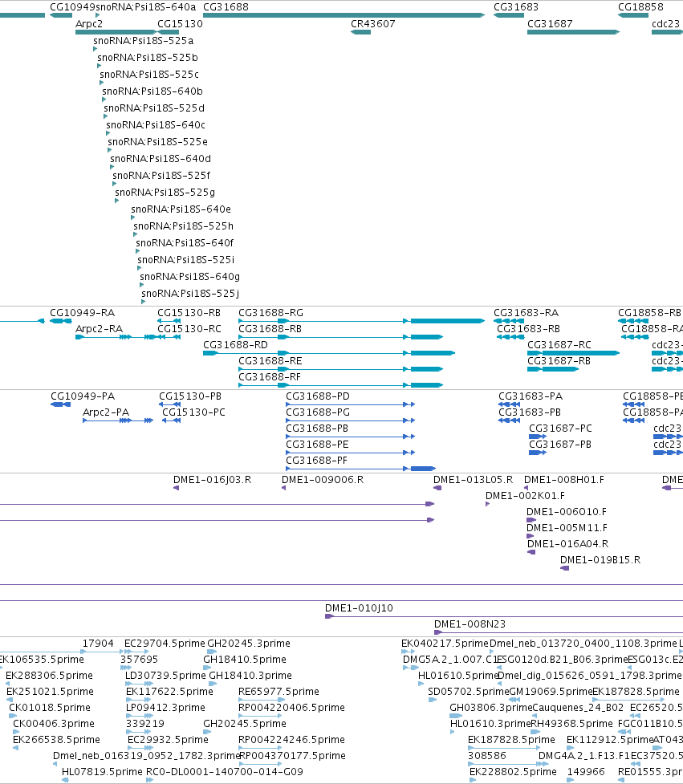The image size is (683, 784).
Task: Select the snoRNA:Psi18S-640d label
Action: pyautogui.click(x=161, y=159)
